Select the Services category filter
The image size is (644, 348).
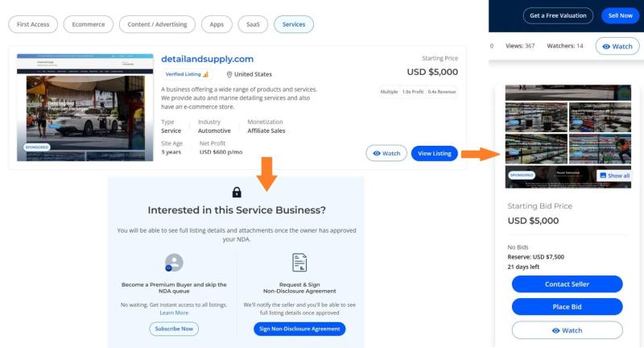pos(294,24)
